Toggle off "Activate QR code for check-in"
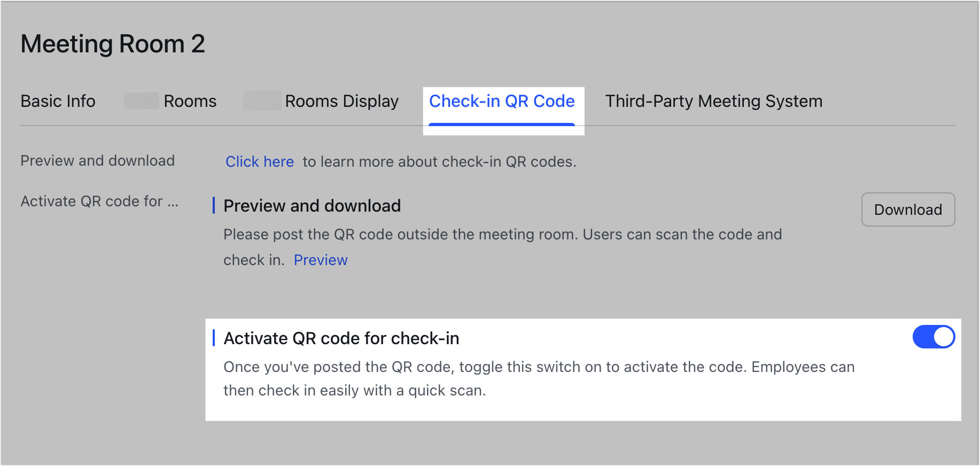This screenshot has width=980, height=466. coord(933,337)
